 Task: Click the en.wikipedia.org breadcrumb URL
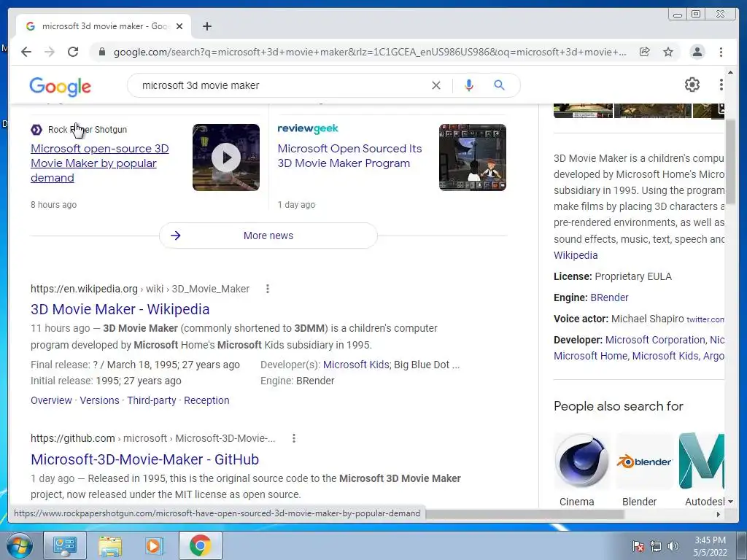pos(140,289)
